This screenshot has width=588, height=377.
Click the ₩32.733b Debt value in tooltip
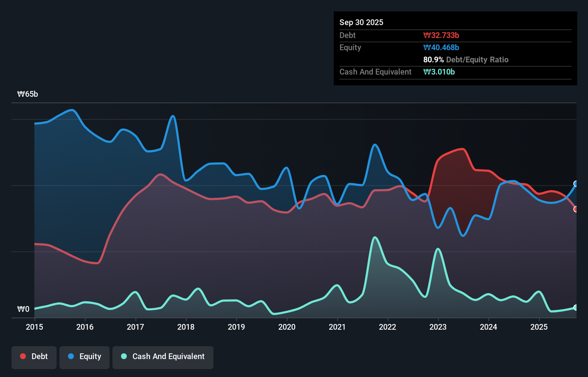click(442, 35)
